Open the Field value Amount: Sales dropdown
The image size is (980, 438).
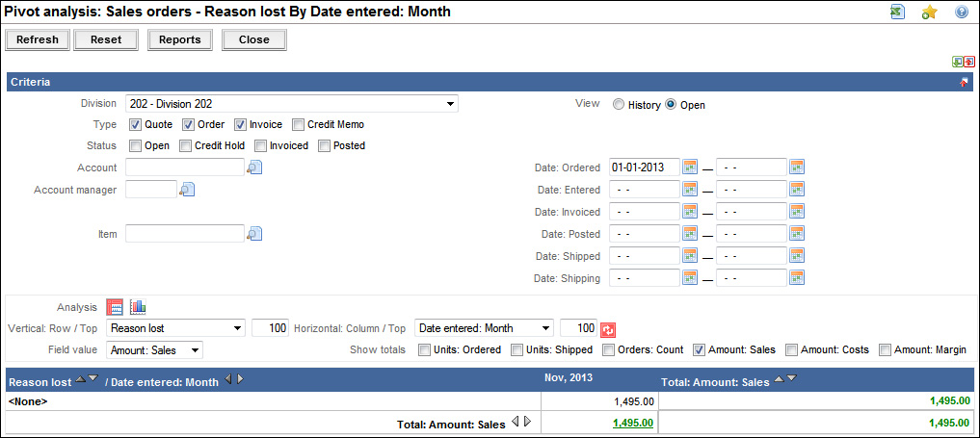[x=195, y=349]
